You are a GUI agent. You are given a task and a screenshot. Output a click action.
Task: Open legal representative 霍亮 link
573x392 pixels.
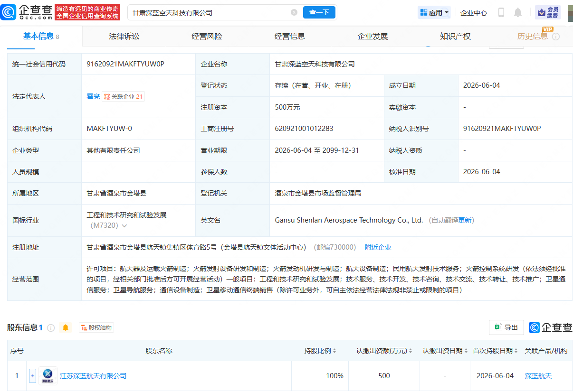point(93,96)
